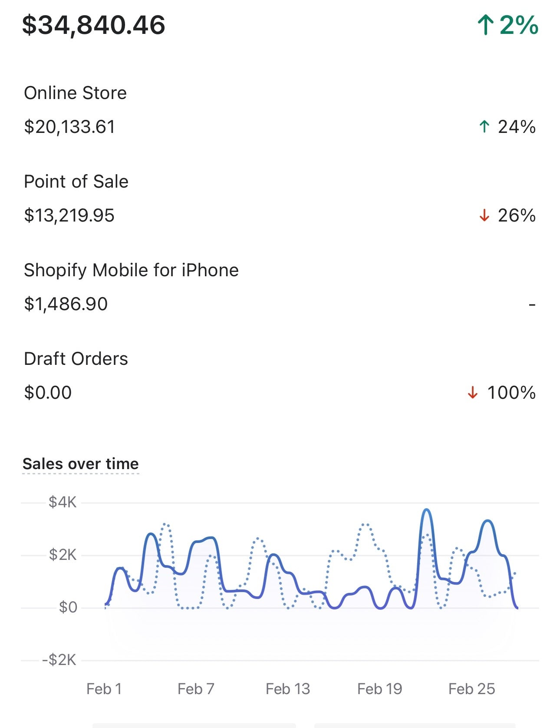The width and height of the screenshot is (560, 728).
Task: Select the Feb 1 axis label
Action: click(104, 689)
